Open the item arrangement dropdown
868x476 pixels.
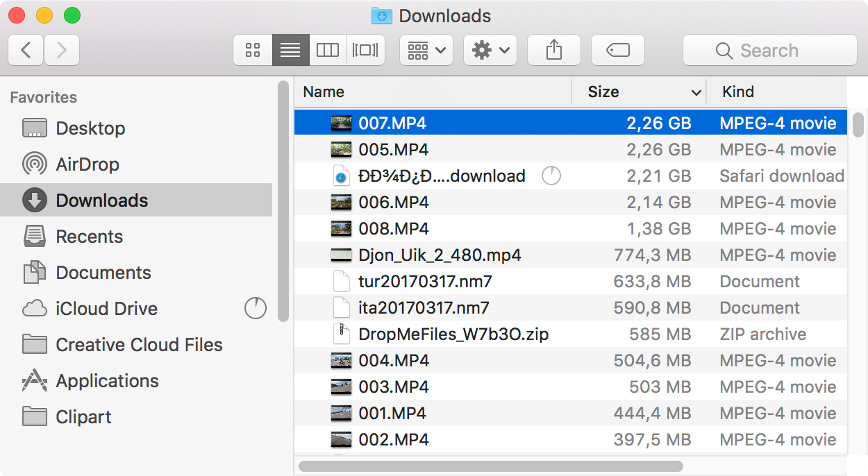click(426, 50)
